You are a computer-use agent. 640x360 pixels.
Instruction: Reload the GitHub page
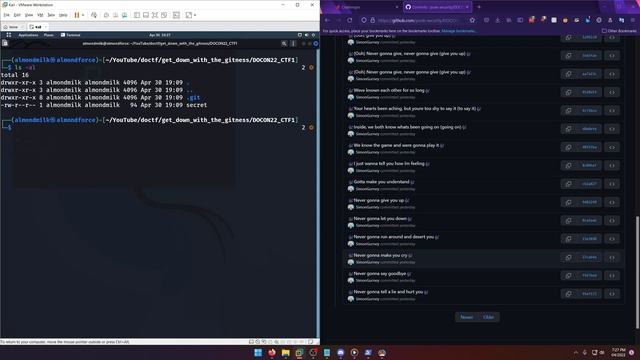(349, 20)
